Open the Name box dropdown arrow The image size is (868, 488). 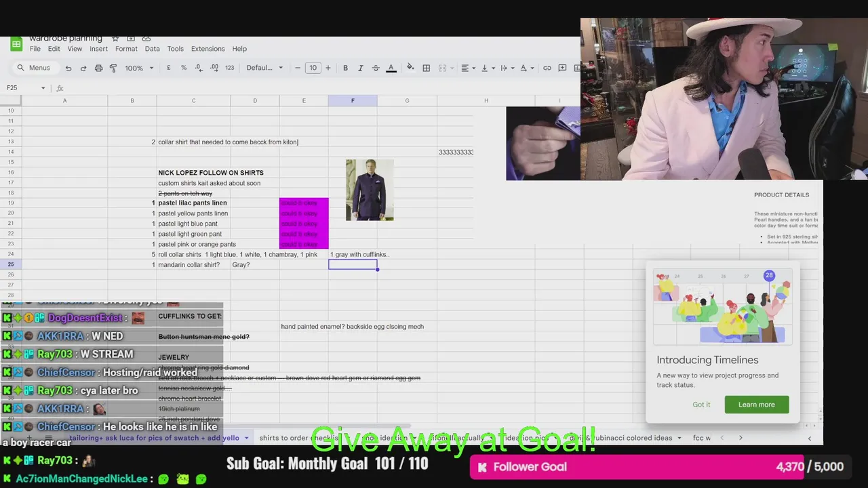tap(43, 88)
